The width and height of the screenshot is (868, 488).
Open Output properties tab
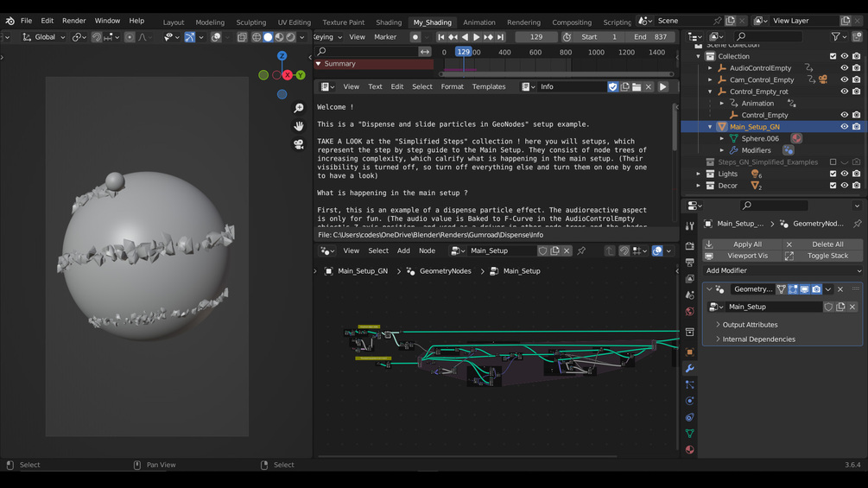click(x=690, y=263)
